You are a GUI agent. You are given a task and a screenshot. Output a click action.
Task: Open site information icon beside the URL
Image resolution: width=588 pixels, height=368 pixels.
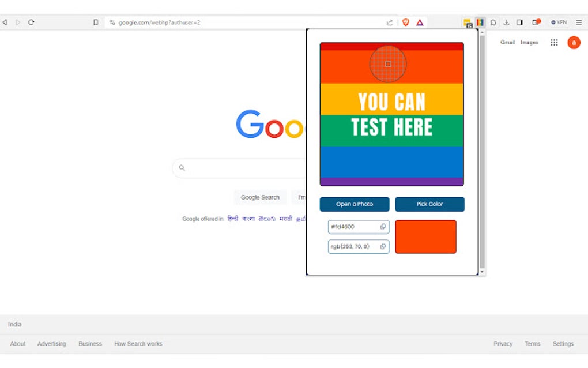pos(112,22)
